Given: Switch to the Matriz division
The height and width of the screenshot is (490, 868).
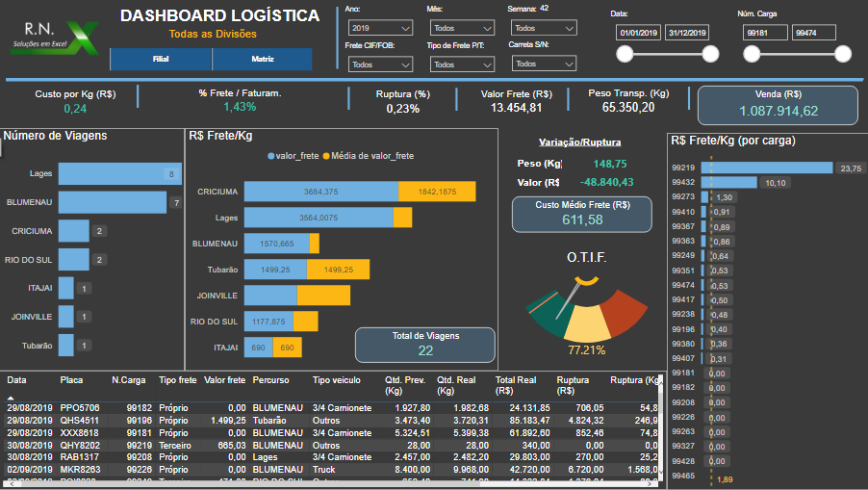Looking at the screenshot, I should point(263,59).
